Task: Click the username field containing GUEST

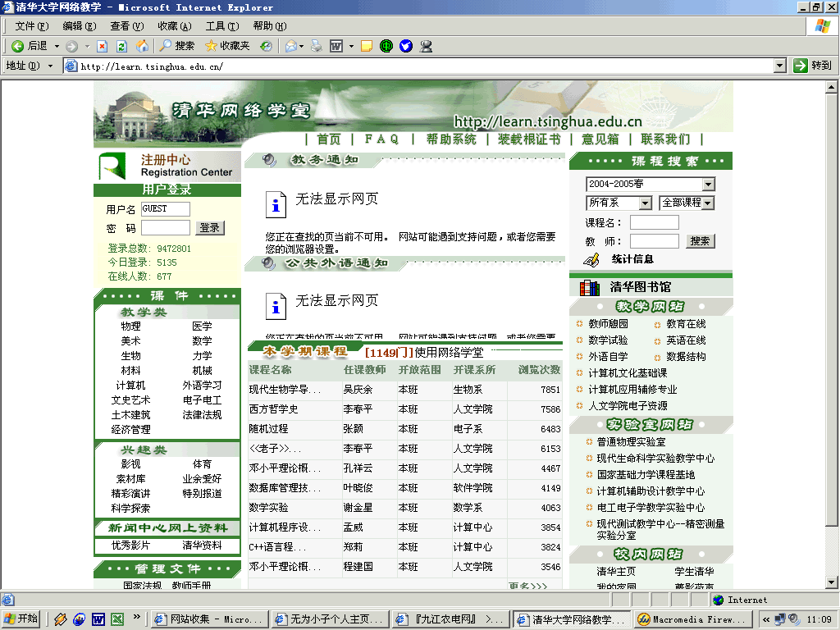Action: 166,209
